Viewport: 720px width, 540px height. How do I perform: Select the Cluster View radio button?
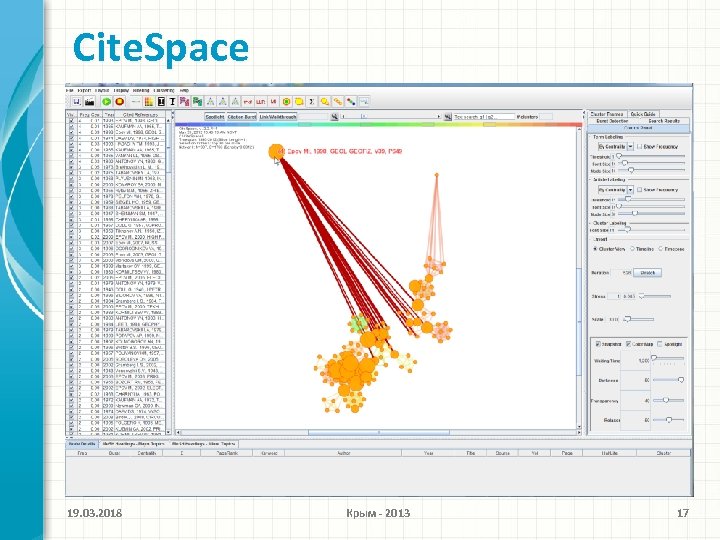tap(596, 248)
